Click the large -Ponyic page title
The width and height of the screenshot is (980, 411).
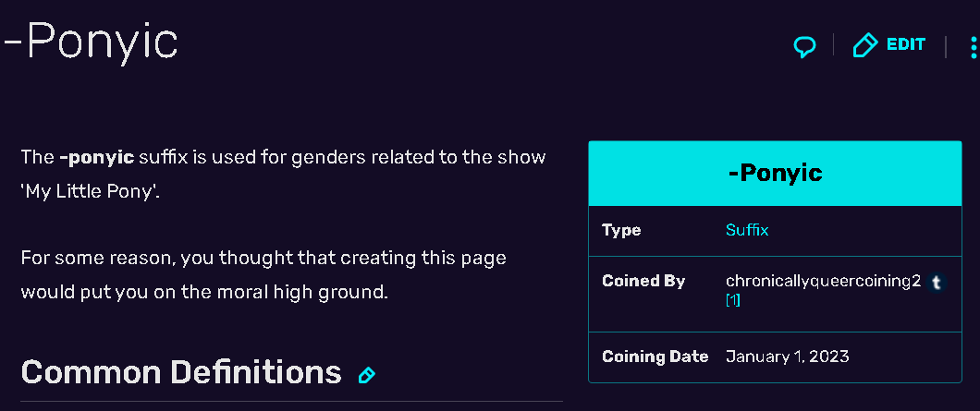coord(91,43)
